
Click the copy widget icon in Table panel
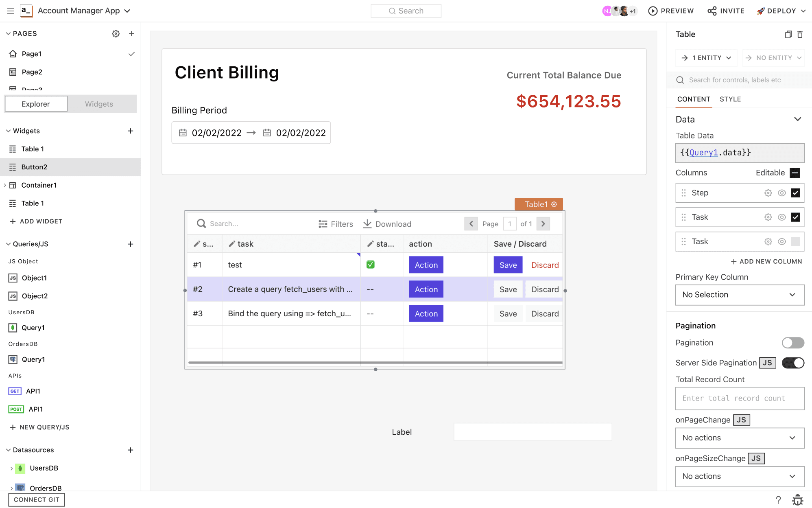click(x=788, y=35)
